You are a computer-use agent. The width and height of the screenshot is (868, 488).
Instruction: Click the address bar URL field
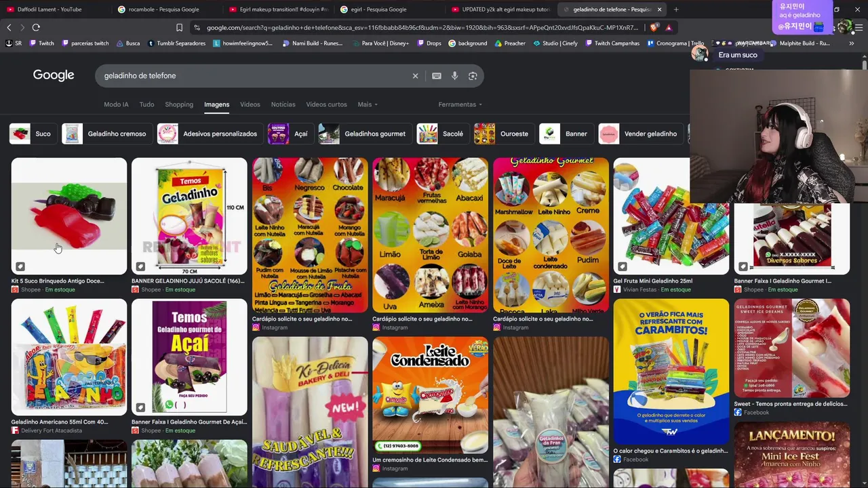coord(422,28)
